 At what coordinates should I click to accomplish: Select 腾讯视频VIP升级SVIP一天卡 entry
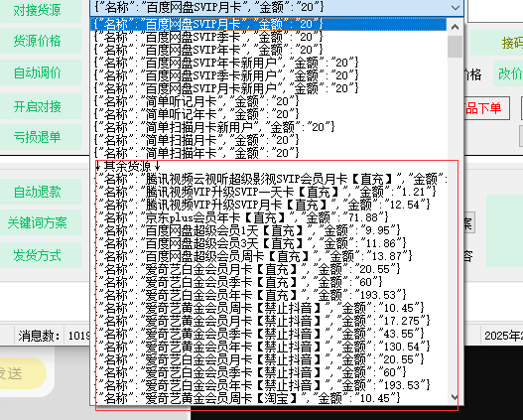pyautogui.click(x=269, y=192)
